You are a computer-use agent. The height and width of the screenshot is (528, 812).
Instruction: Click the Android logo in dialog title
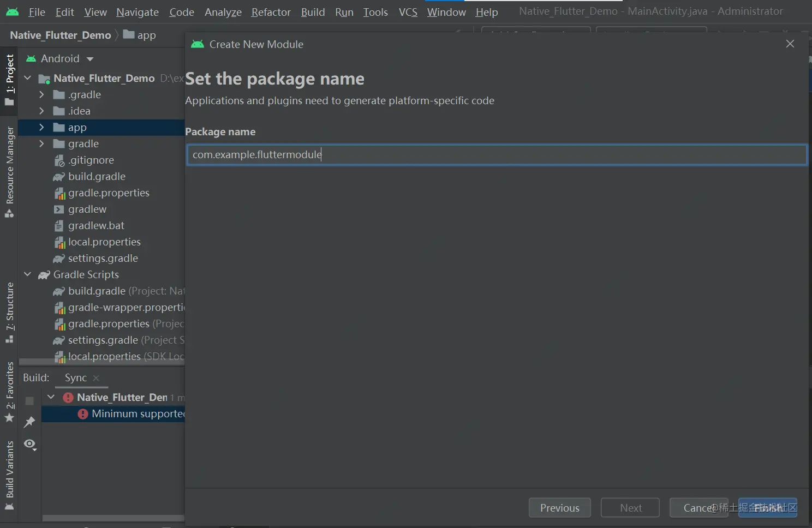click(x=198, y=44)
